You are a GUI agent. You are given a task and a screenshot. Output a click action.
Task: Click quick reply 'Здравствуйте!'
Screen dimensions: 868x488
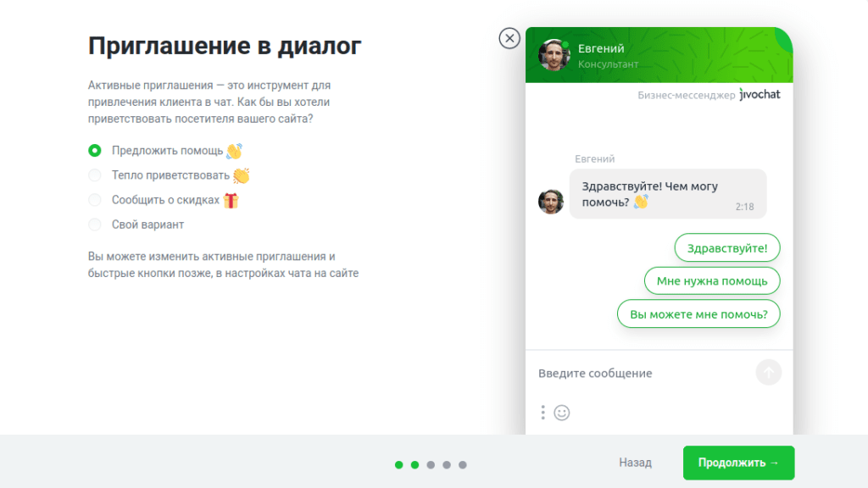click(726, 248)
